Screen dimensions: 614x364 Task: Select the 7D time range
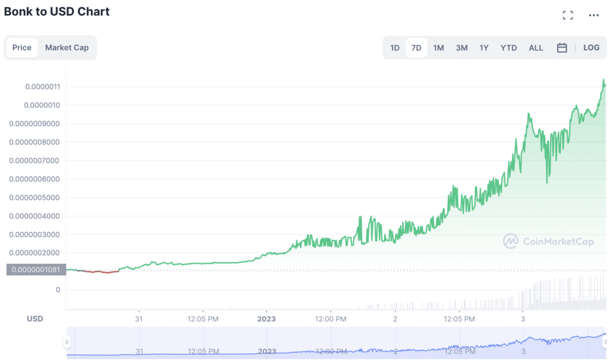(x=416, y=48)
